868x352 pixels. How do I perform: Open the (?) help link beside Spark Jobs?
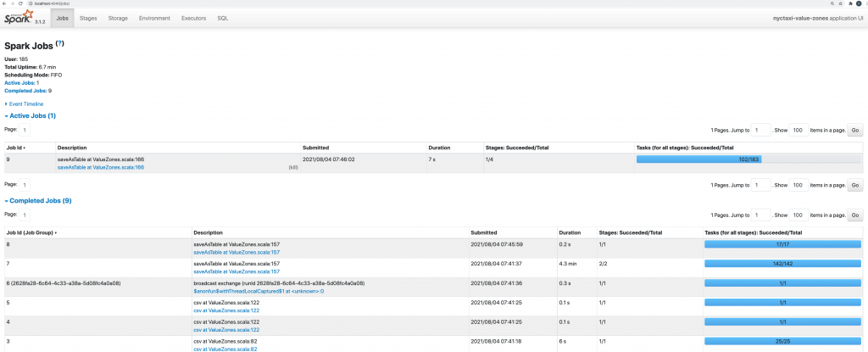tap(60, 43)
